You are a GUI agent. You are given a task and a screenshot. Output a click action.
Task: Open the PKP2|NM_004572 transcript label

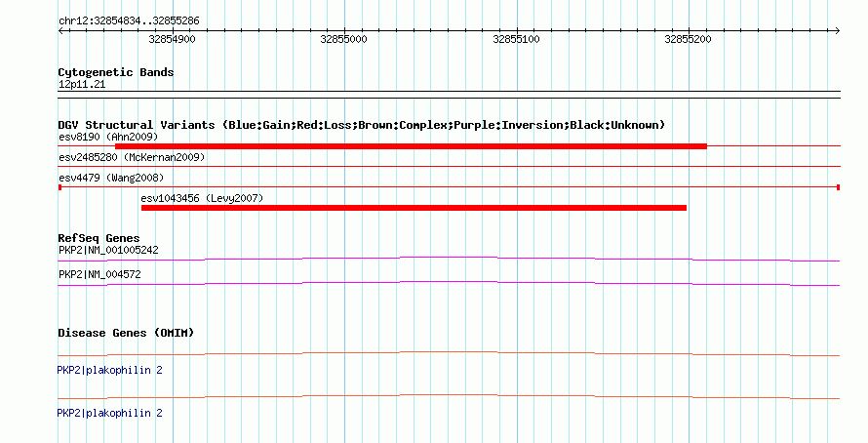point(99,274)
